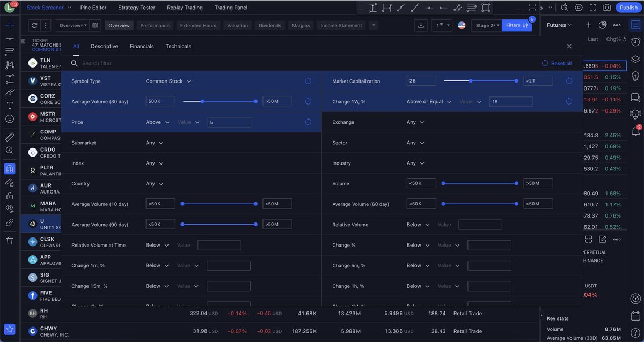The height and width of the screenshot is (342, 644).
Task: Take a snapshot with the camera icon
Action: [x=606, y=8]
